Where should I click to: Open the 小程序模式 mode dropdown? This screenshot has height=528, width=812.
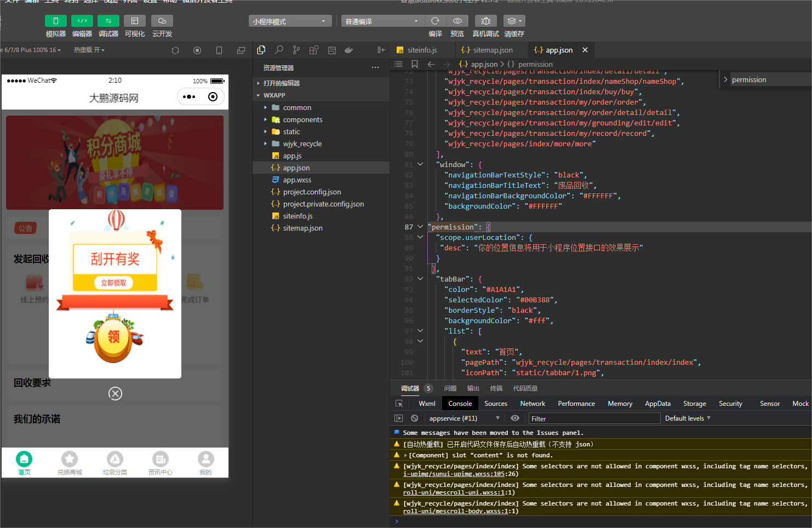(290, 21)
